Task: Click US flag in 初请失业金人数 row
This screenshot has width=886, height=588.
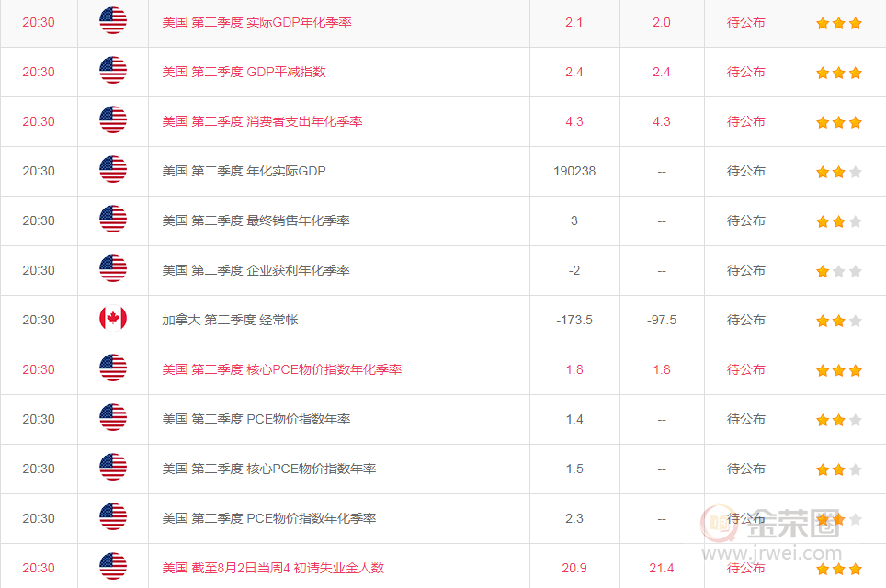Action: click(113, 567)
